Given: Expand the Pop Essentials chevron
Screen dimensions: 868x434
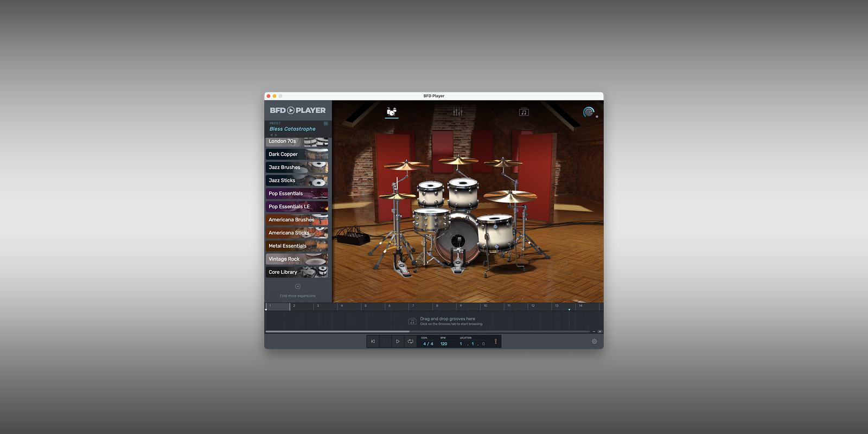Looking at the screenshot, I should (x=323, y=194).
